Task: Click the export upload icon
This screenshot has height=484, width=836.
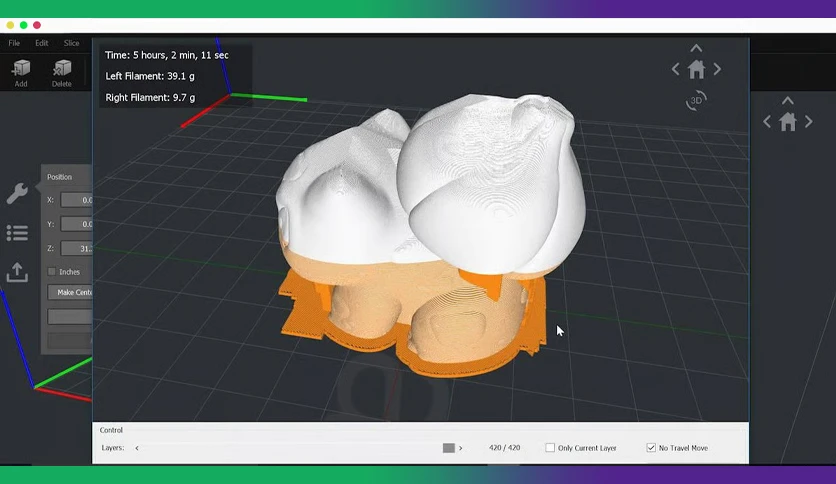Action: (17, 272)
